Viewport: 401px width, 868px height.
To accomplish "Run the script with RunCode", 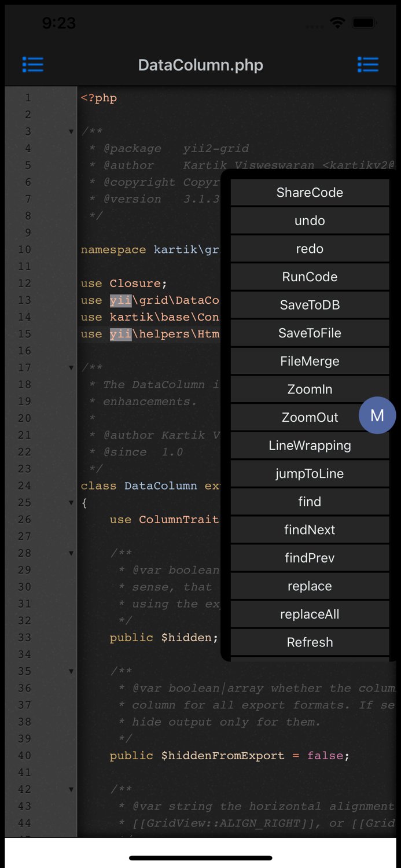I will coord(310,277).
